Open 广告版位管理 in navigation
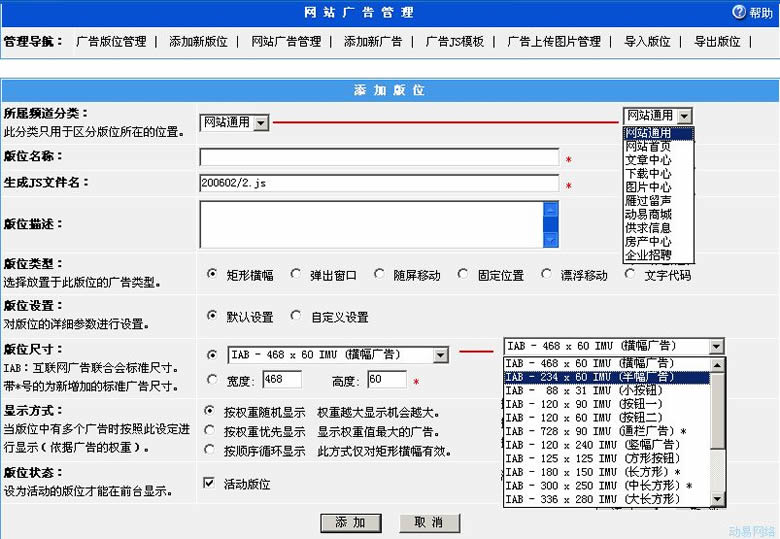This screenshot has height=539, width=780. (111, 41)
